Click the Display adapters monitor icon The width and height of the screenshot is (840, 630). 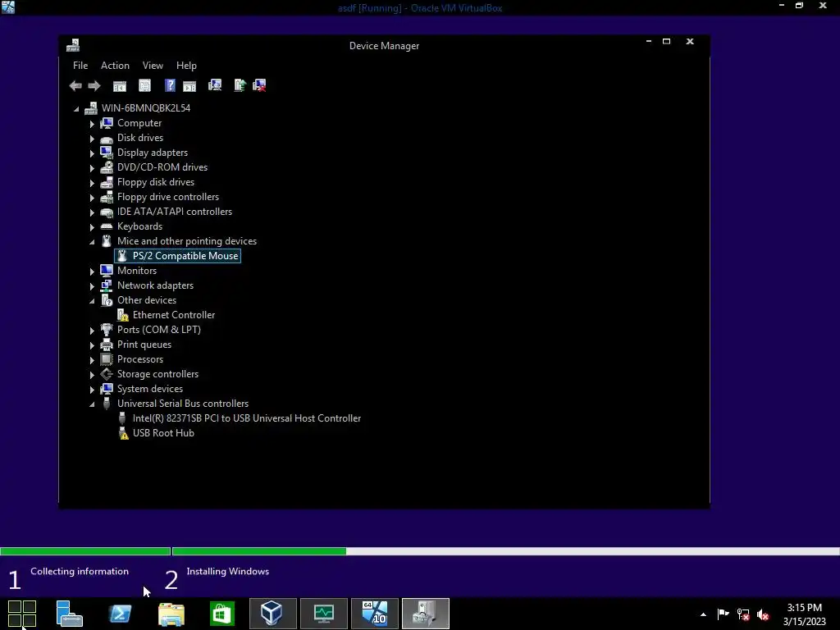pos(107,153)
